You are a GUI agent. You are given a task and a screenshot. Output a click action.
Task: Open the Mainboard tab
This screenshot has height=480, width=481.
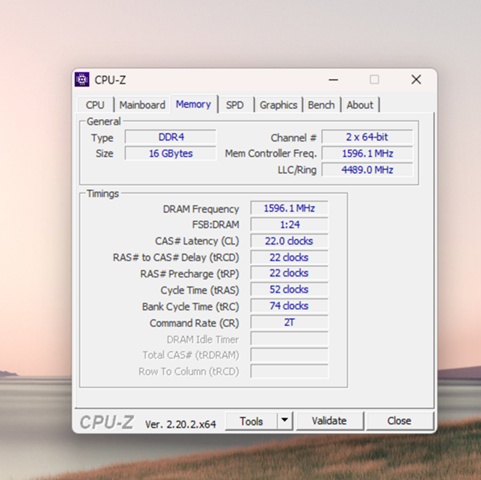[142, 105]
